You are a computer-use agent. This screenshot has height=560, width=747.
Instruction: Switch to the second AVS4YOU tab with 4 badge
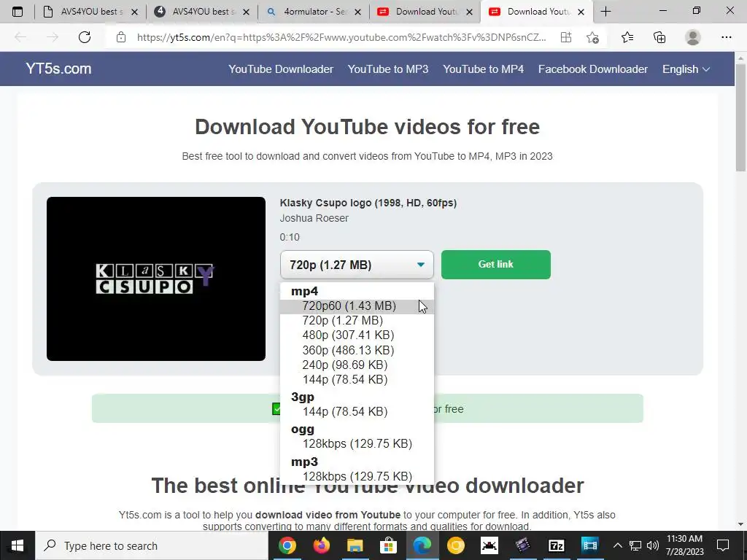tap(203, 12)
